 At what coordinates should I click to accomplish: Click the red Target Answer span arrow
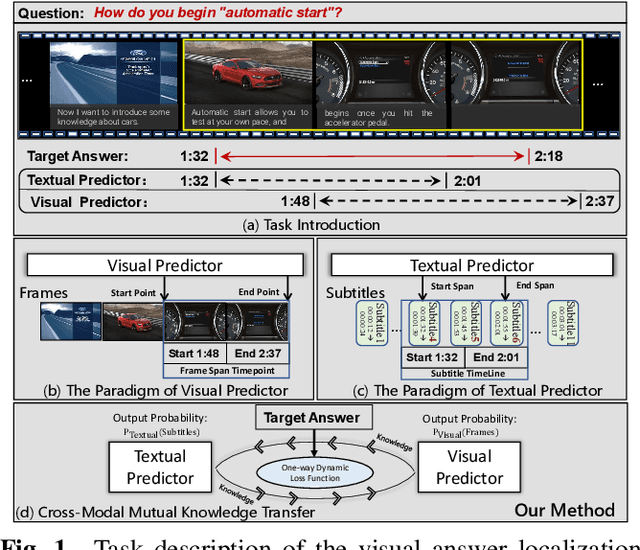click(x=374, y=156)
